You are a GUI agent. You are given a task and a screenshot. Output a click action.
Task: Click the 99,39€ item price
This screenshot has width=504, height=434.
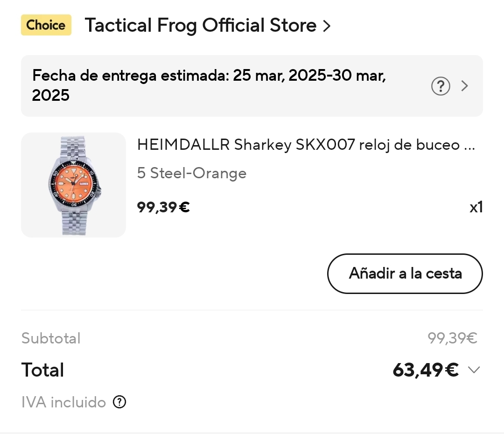click(x=163, y=207)
